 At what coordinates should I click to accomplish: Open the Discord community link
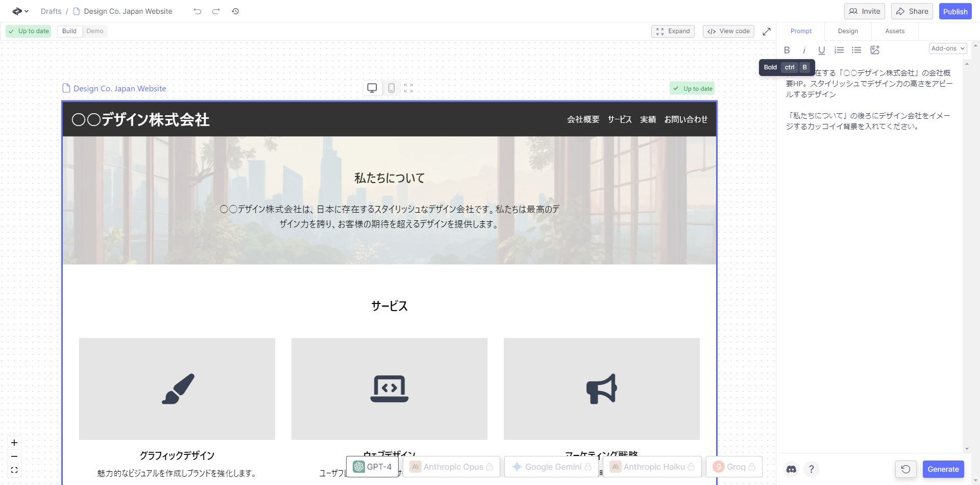coord(791,469)
